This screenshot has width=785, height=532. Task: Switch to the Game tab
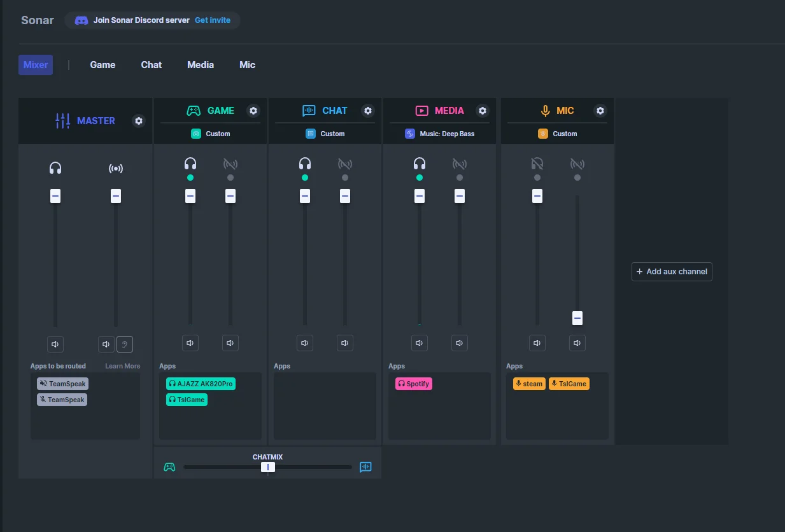point(103,65)
